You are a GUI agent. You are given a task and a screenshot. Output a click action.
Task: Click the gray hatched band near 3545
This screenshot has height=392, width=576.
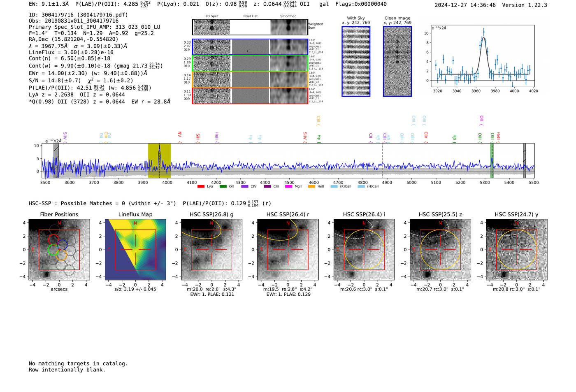pyautogui.click(x=56, y=161)
